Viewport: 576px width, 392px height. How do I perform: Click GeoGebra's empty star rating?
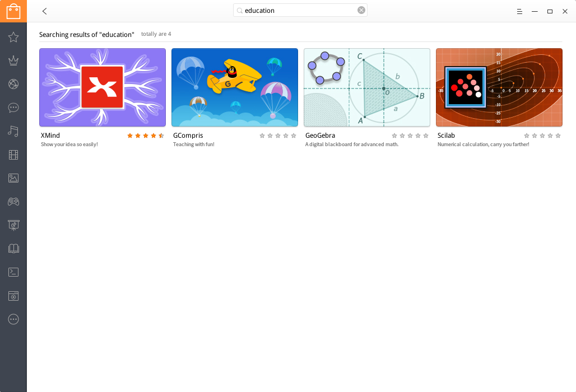(x=410, y=136)
